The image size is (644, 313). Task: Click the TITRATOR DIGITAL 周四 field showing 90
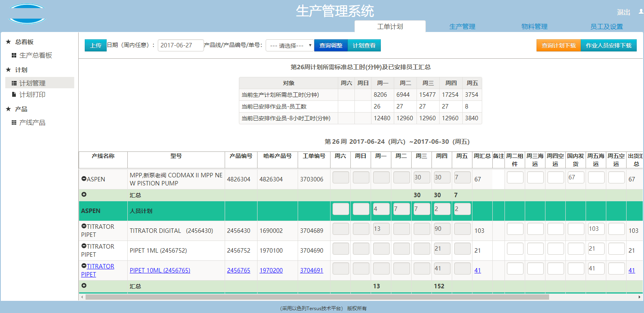click(x=442, y=229)
